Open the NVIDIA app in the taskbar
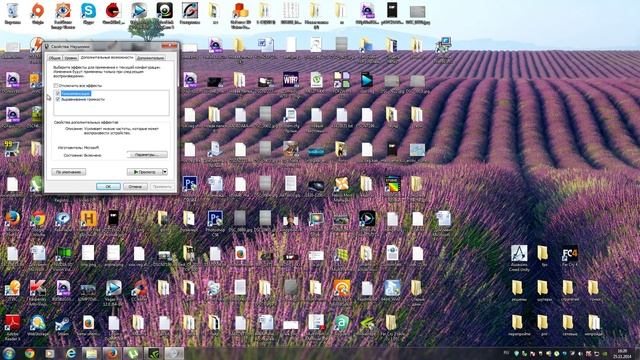The image size is (640, 360). [x=154, y=353]
